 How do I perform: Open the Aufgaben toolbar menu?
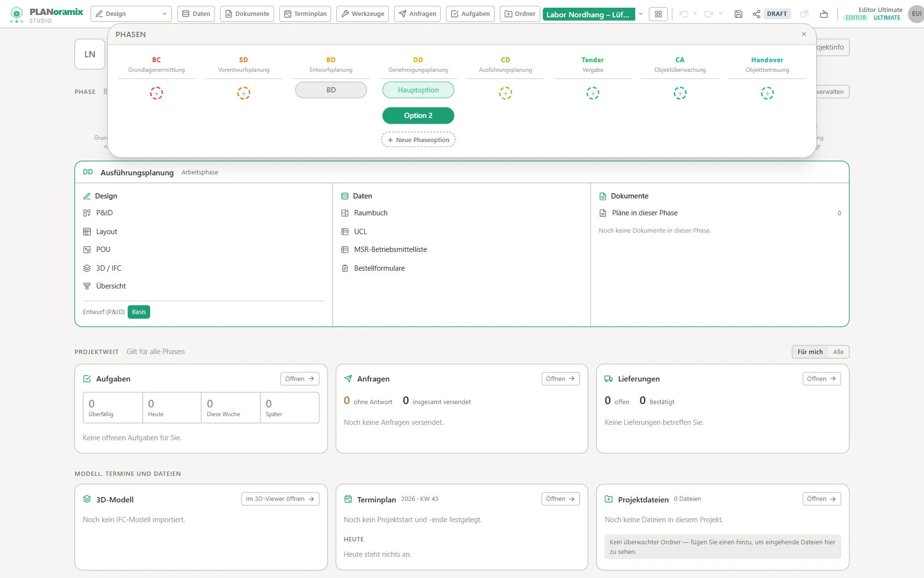(x=470, y=14)
